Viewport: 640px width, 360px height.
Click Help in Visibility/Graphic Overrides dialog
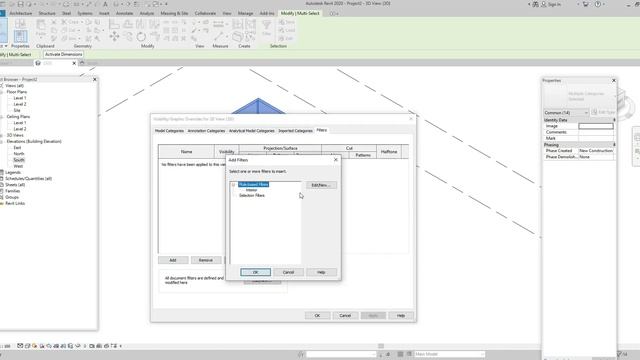(401, 316)
